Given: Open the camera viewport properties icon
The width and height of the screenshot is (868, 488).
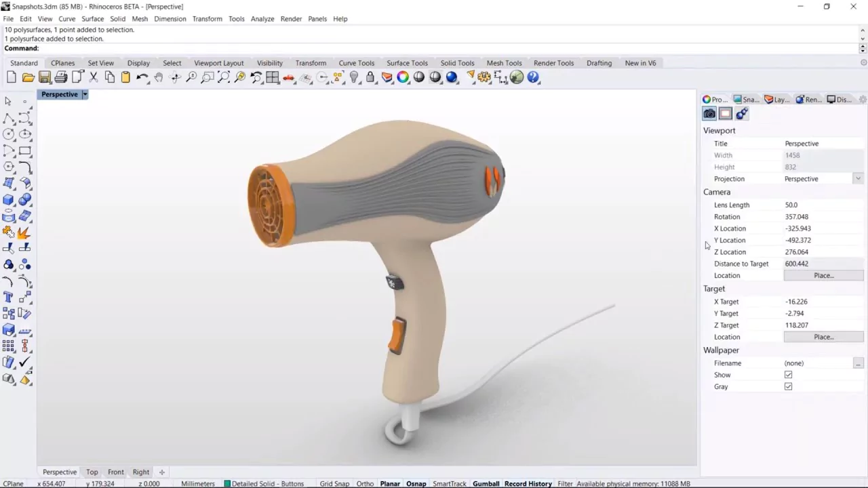Looking at the screenshot, I should pos(709,114).
